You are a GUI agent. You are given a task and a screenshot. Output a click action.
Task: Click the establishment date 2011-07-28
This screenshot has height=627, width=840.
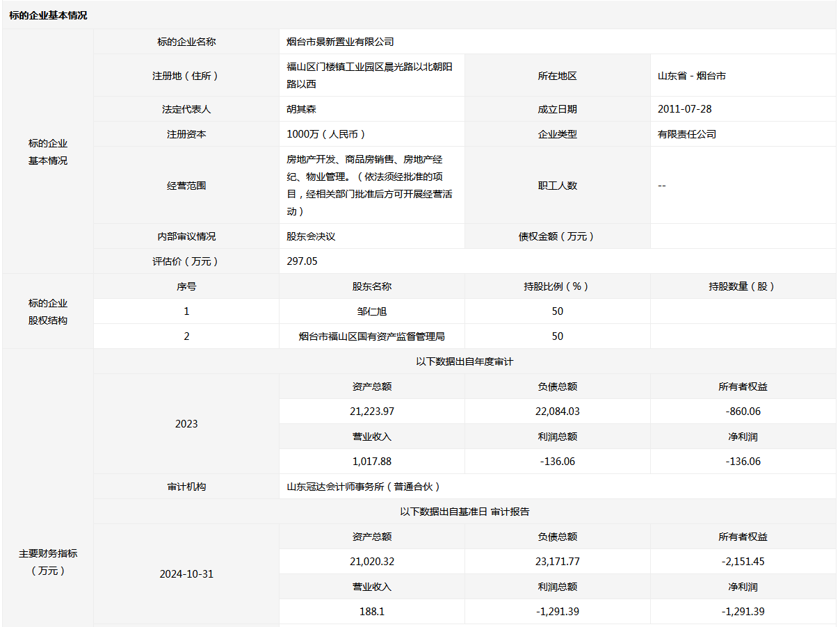coord(684,109)
